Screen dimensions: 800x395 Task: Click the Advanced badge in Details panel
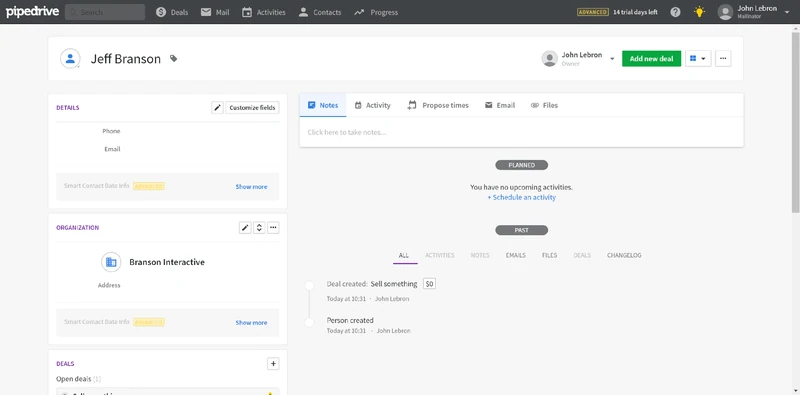149,187
